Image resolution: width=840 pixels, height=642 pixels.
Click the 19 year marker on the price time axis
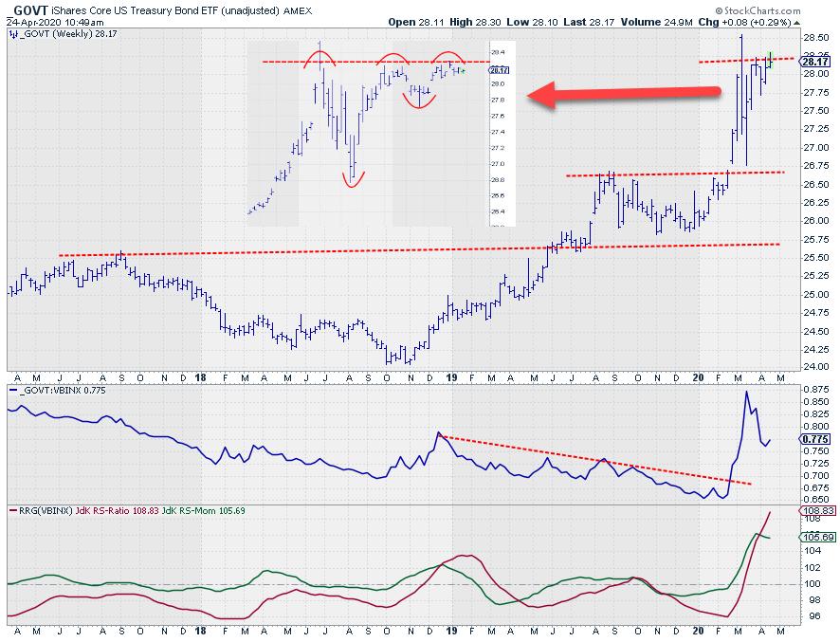[x=452, y=376]
